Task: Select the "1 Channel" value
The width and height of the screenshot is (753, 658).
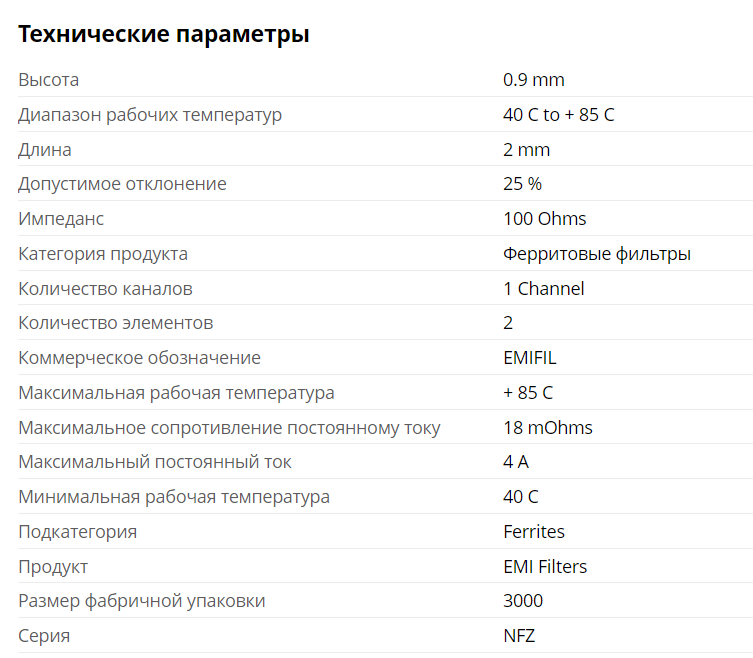Action: coord(543,289)
